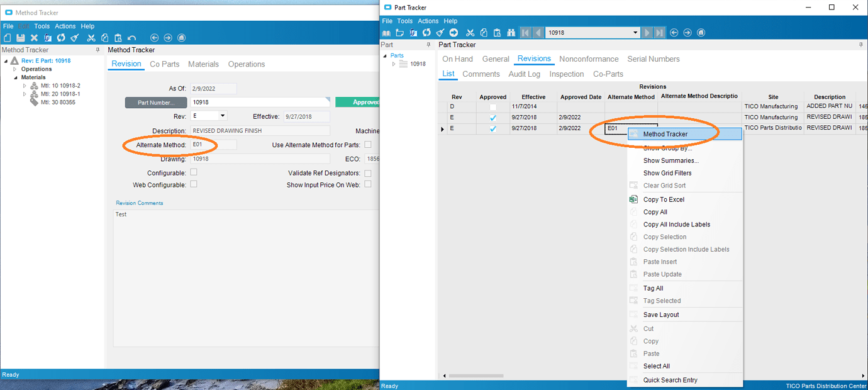Click the Paste icon in Part Tracker toolbar

(x=496, y=32)
